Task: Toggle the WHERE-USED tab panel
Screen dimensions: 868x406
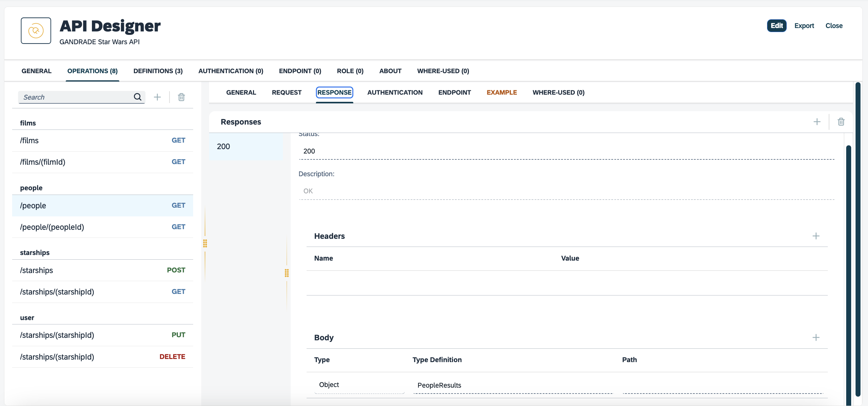Action: pyautogui.click(x=557, y=92)
